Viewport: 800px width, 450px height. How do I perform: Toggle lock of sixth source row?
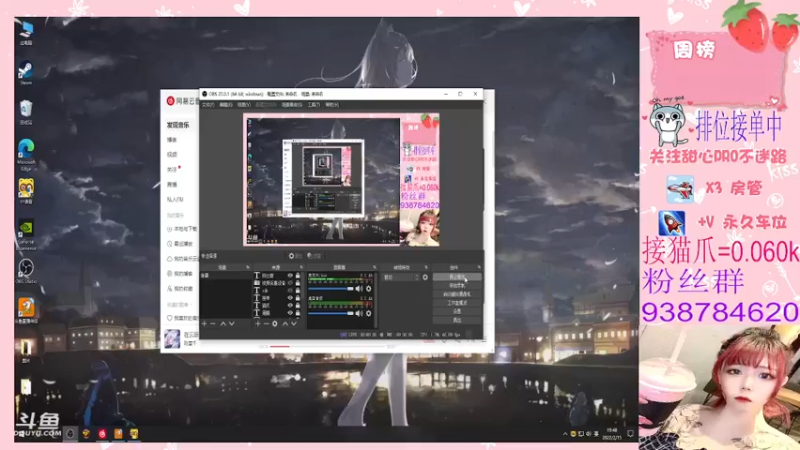point(298,313)
